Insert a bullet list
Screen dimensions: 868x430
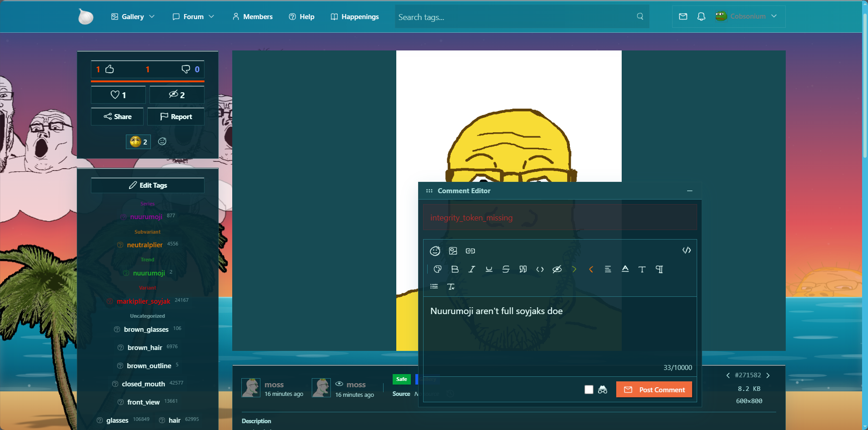pos(434,286)
